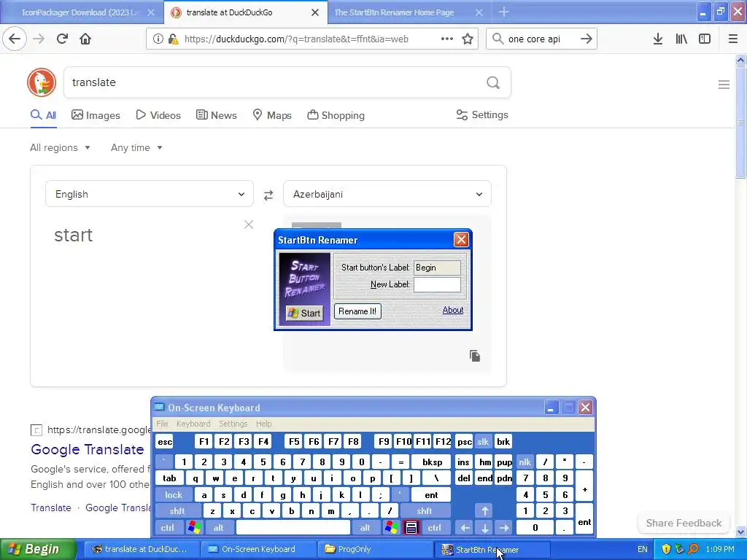
Task: Swap translation languages arrows
Action: [x=268, y=195]
